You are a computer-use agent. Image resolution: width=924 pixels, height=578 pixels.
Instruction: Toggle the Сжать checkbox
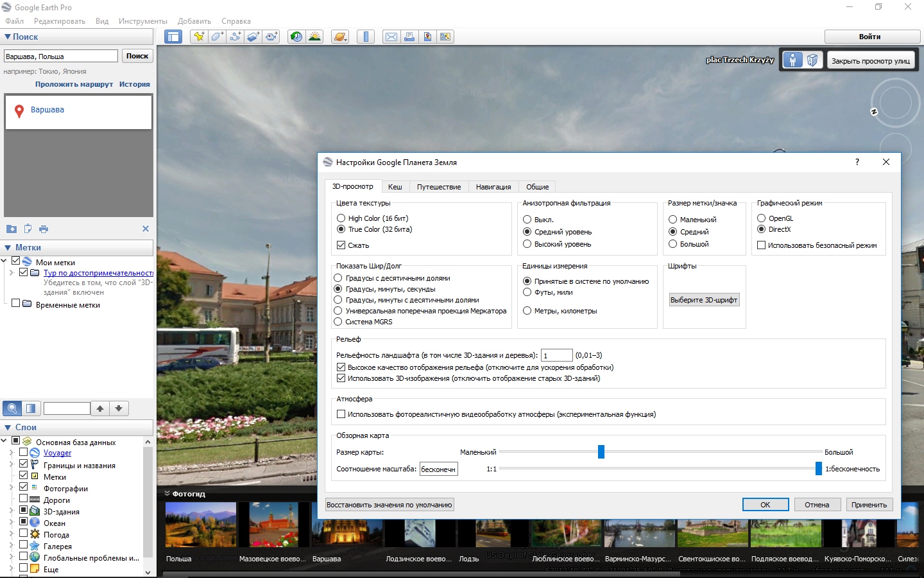coord(353,245)
